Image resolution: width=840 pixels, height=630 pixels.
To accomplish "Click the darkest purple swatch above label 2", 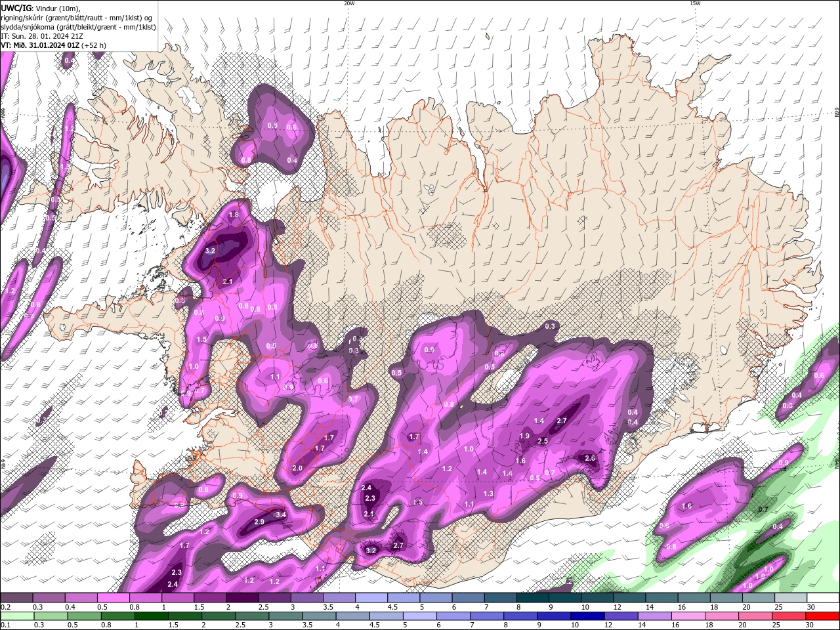I will [x=242, y=598].
